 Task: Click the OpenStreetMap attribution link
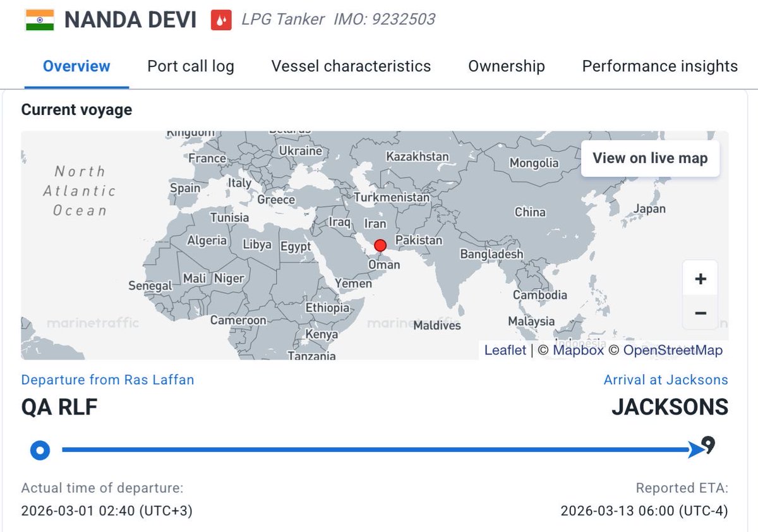pyautogui.click(x=672, y=350)
